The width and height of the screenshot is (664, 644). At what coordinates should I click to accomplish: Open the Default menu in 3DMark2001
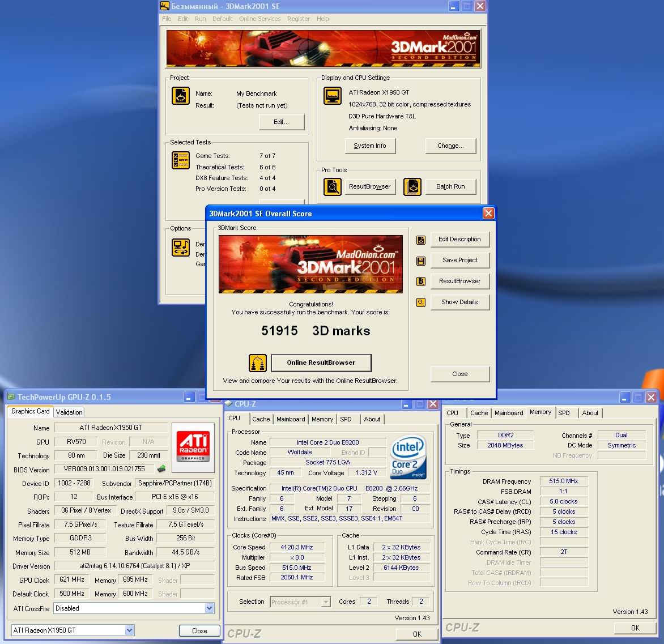[222, 19]
